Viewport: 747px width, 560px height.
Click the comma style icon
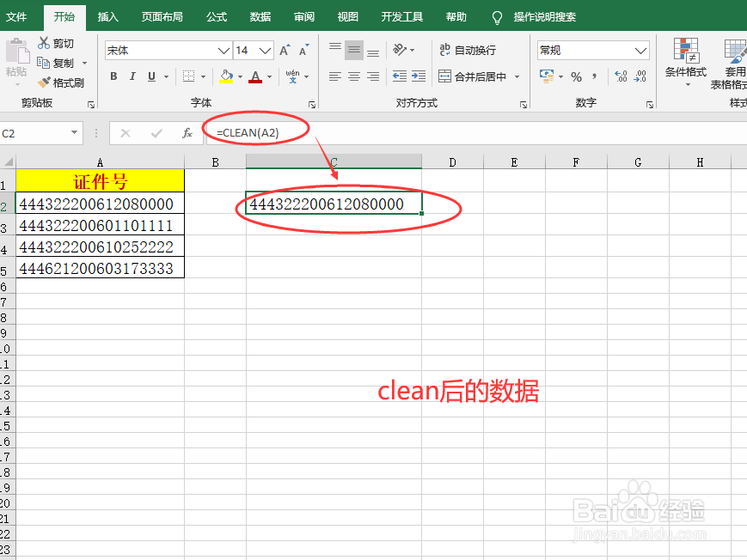click(x=593, y=76)
